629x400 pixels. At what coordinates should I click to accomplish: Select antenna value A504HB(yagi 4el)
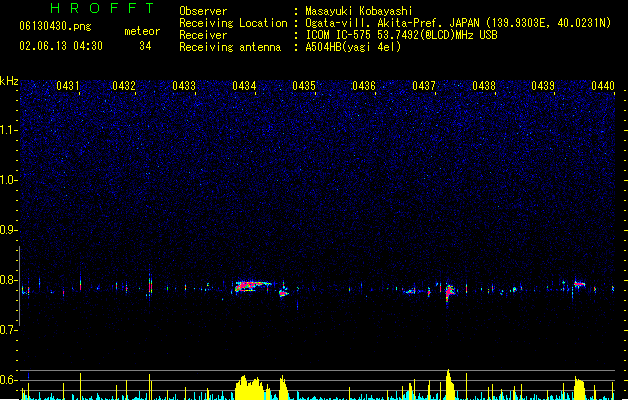coord(353,47)
